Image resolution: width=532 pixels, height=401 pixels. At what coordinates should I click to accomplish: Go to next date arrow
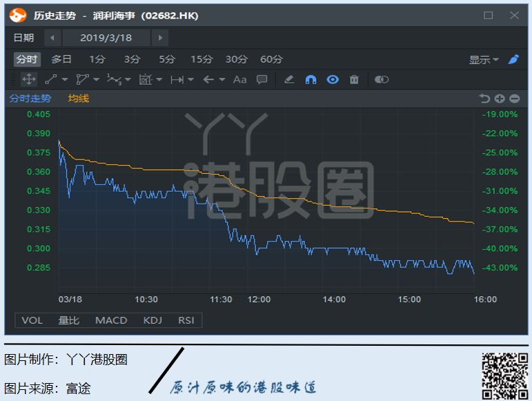pyautogui.click(x=160, y=38)
